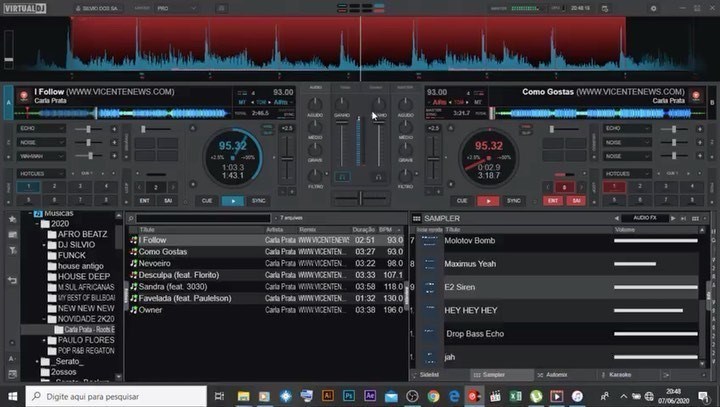This screenshot has height=407, width=720.
Task: Sync deck A using its SYNC button
Action: pyautogui.click(x=259, y=201)
